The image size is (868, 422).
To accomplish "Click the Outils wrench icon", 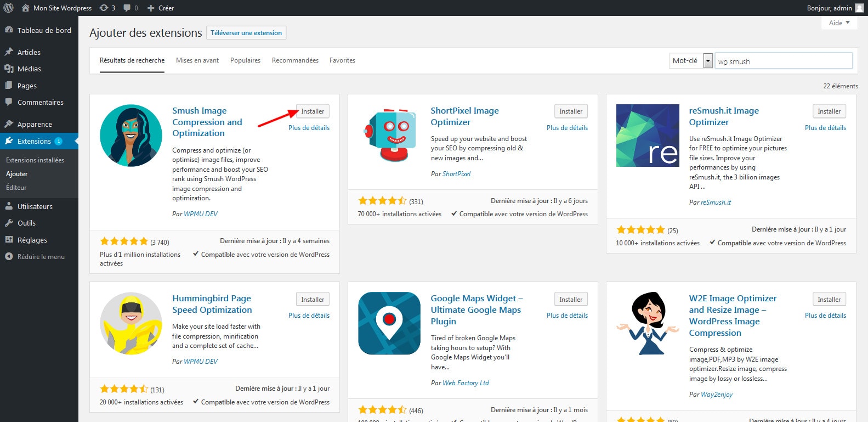I will point(9,223).
